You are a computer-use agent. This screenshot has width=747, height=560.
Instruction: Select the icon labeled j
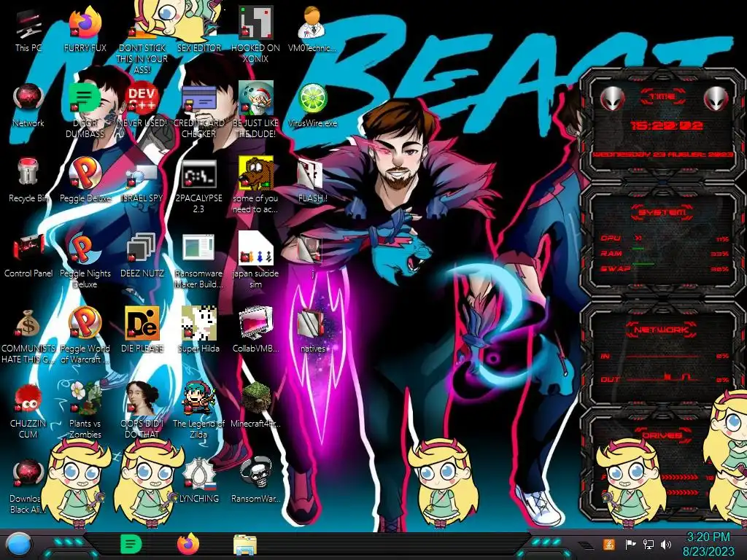(x=311, y=249)
